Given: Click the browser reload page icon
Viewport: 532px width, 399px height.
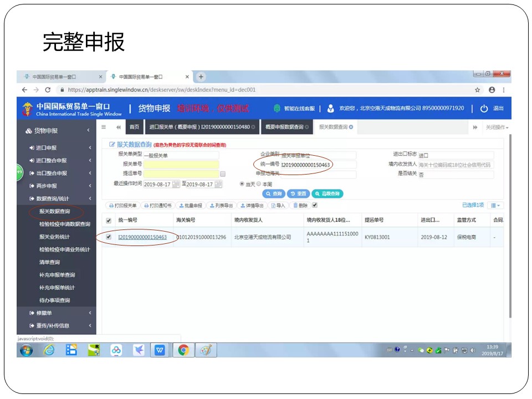Looking at the screenshot, I should click(x=48, y=90).
